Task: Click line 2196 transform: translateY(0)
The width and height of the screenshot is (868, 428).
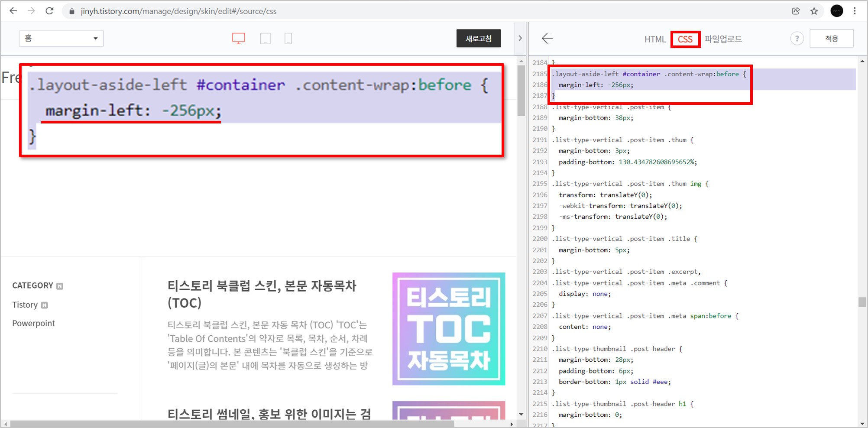Action: click(605, 195)
